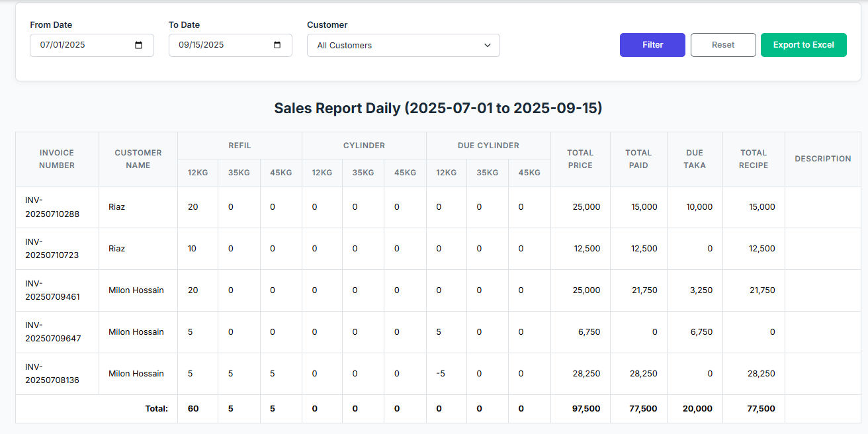Image resolution: width=868 pixels, height=434 pixels.
Task: Expand the All Customers dropdown
Action: [403, 46]
